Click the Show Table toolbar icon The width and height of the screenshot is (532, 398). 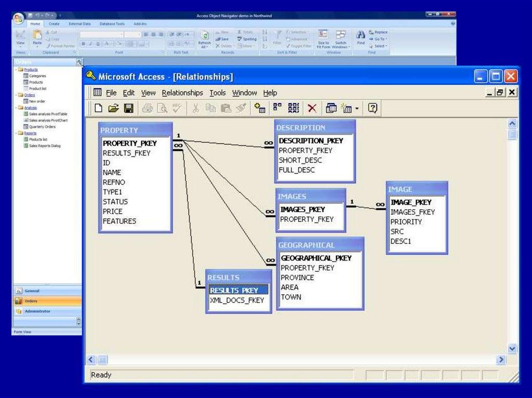pyautogui.click(x=260, y=108)
